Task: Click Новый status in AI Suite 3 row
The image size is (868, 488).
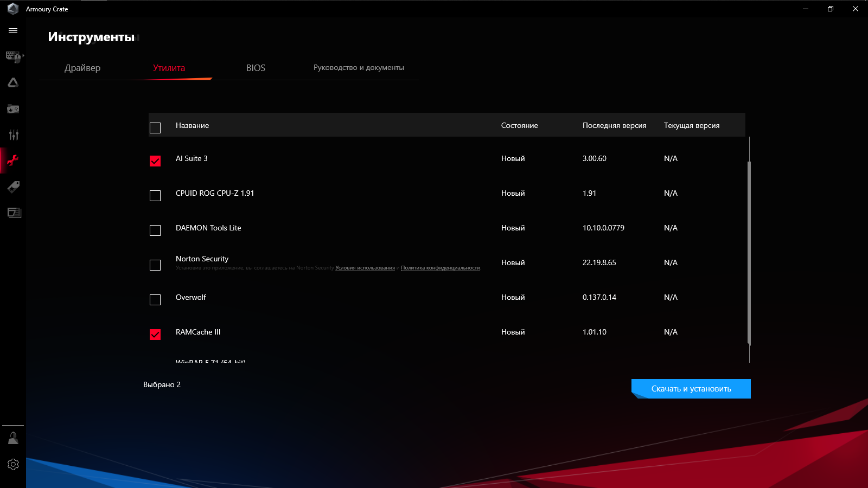Action: coord(513,158)
